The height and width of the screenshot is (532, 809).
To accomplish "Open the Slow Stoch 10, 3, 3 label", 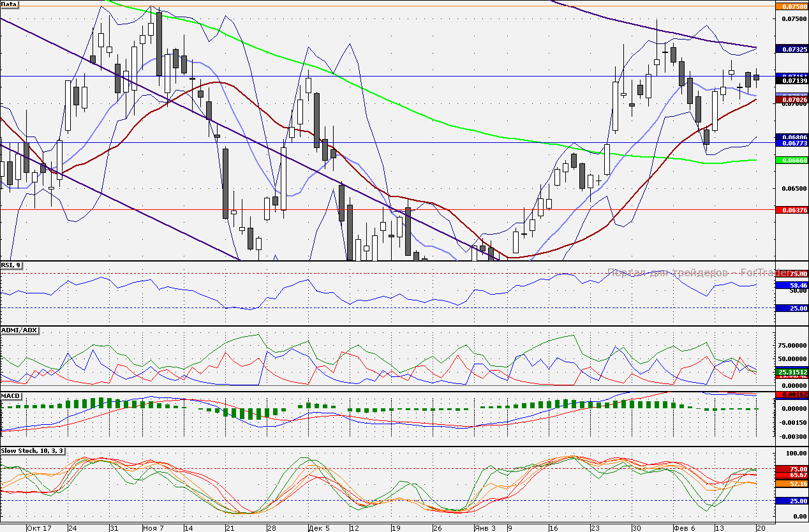I will point(32,450).
